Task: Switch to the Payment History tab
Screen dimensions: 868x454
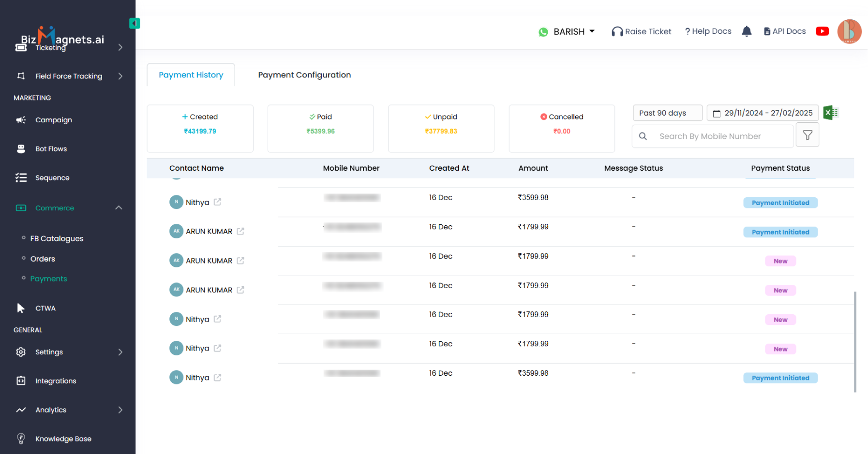Action: pyautogui.click(x=191, y=75)
